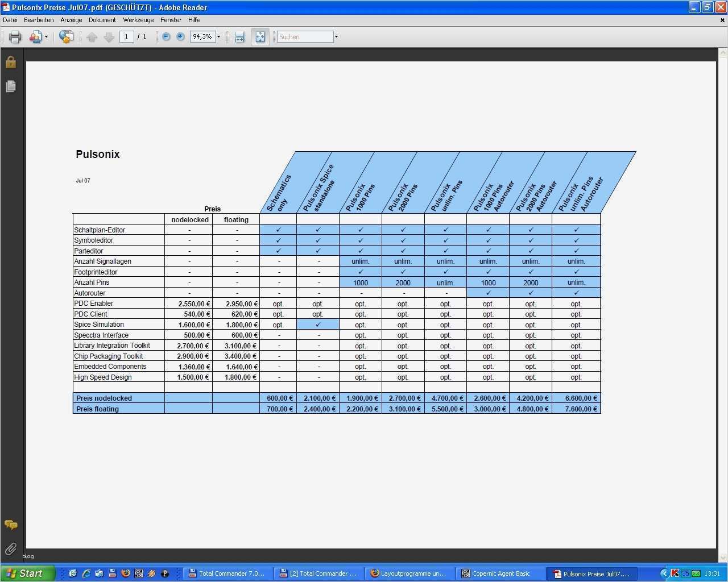
Task: Open the Fenster menu
Action: 171,20
